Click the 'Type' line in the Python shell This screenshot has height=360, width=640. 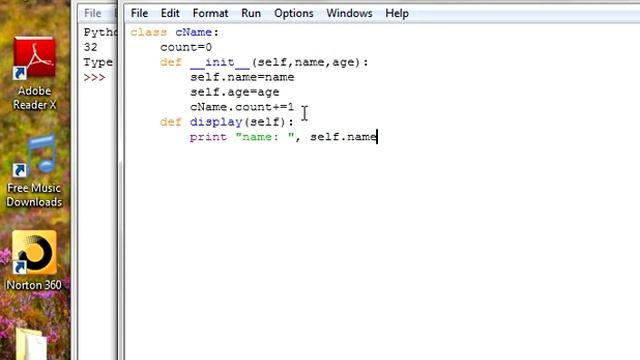tap(98, 62)
